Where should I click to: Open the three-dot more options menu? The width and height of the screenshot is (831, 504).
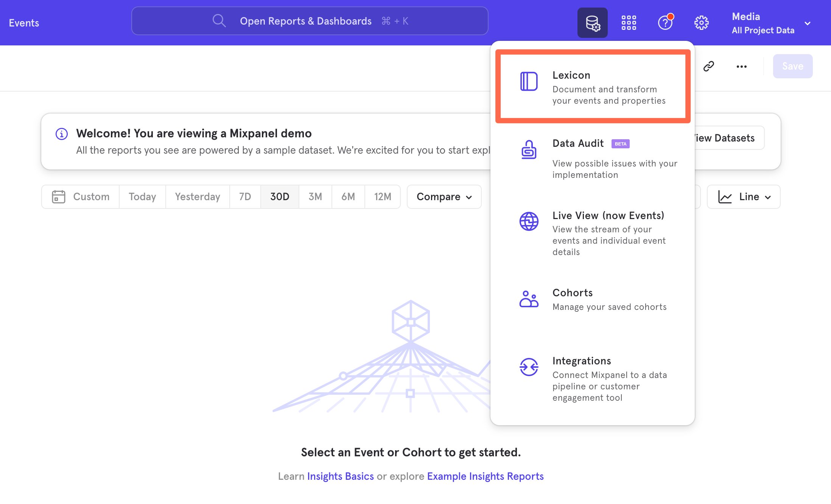(x=741, y=67)
